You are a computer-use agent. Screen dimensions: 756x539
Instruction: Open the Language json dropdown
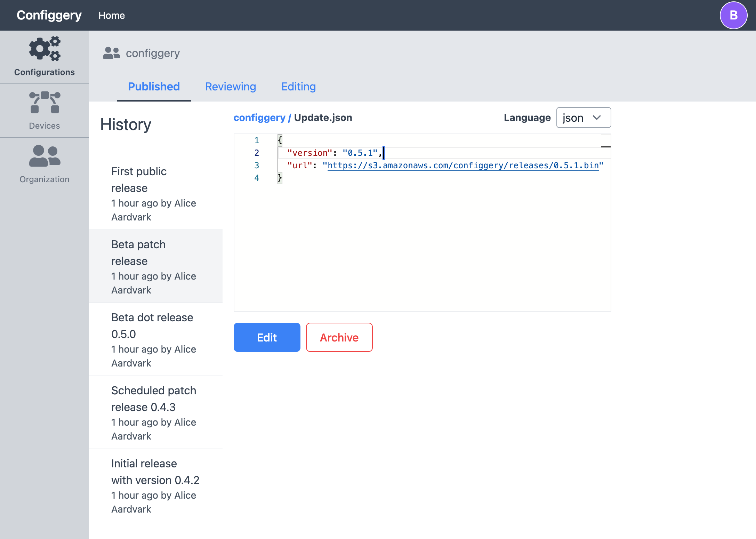(x=583, y=118)
